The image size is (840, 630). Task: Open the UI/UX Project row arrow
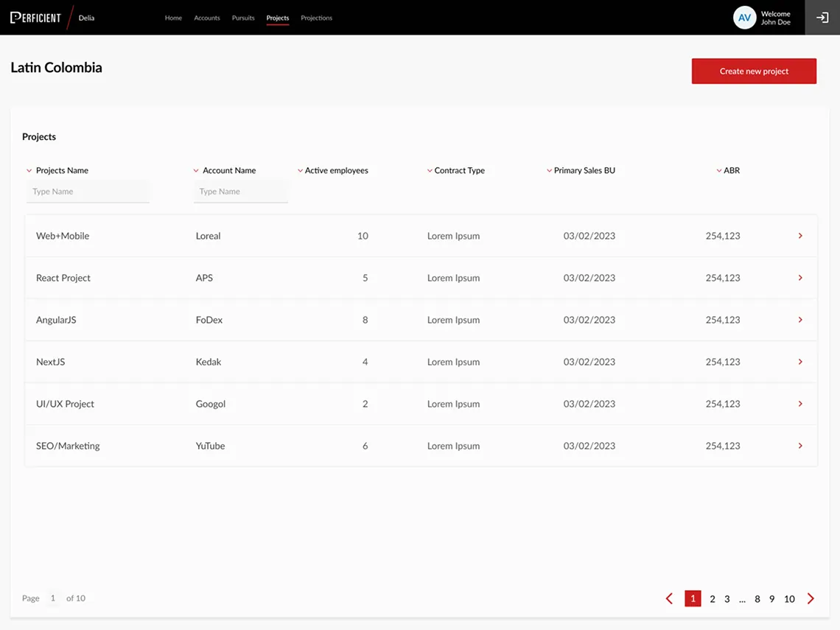[x=800, y=403]
